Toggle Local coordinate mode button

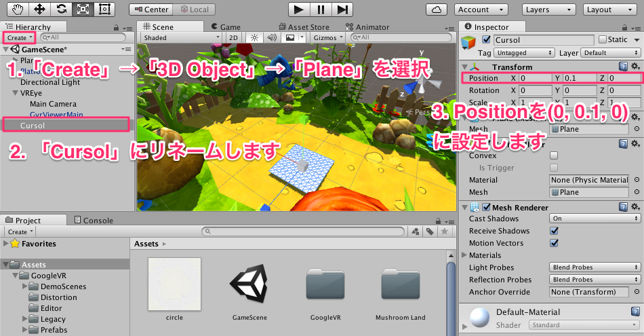(195, 10)
